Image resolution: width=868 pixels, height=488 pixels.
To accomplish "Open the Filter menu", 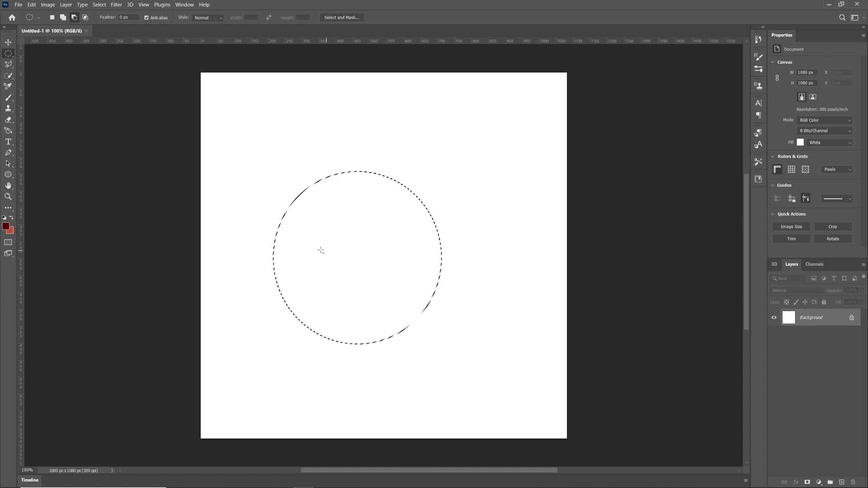I will coord(117,4).
